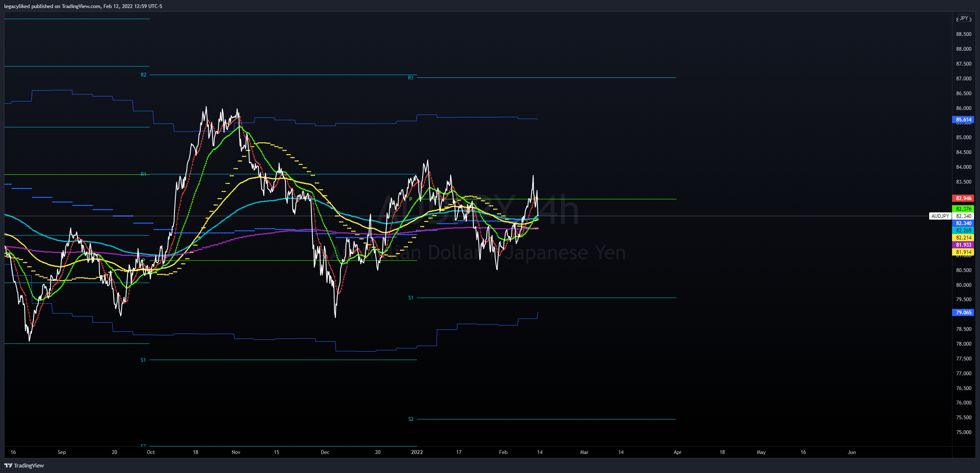Viewport: 980px width, 473px height.
Task: Click the teal 82.265 price tag
Action: click(963, 231)
